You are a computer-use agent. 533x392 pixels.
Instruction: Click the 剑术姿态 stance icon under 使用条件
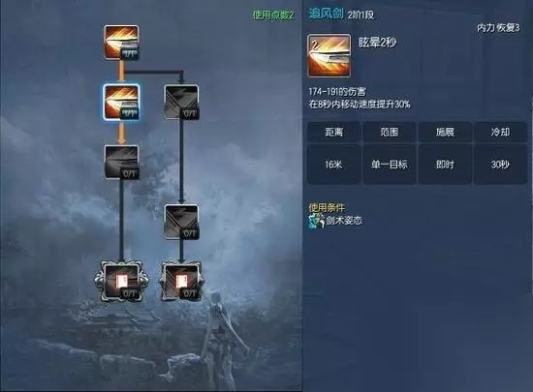(316, 221)
